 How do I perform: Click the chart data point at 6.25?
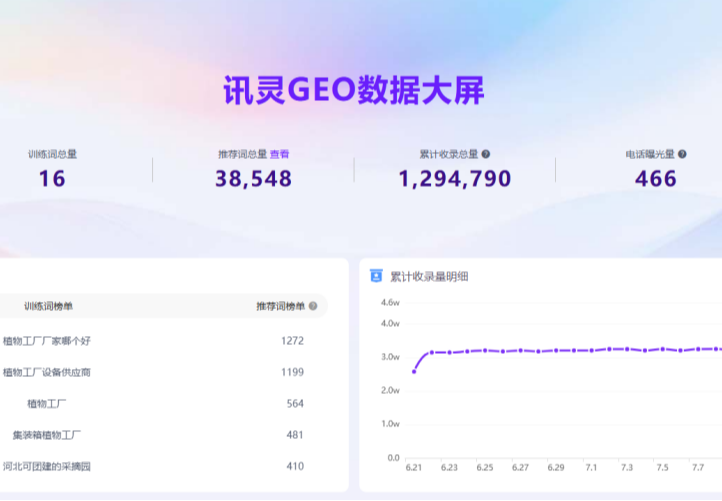(485, 350)
